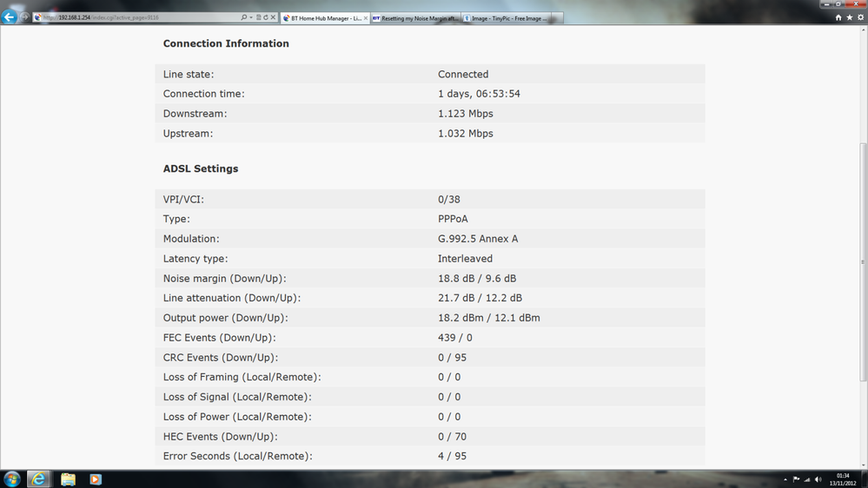The width and height of the screenshot is (868, 488).
Task: Select Error Seconds value 4 / 95
Action: [453, 457]
